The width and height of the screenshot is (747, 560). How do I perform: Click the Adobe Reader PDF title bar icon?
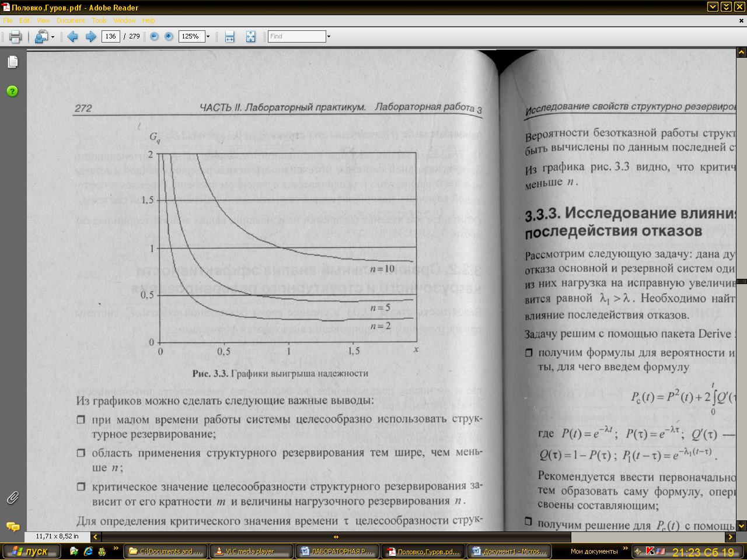[6, 7]
